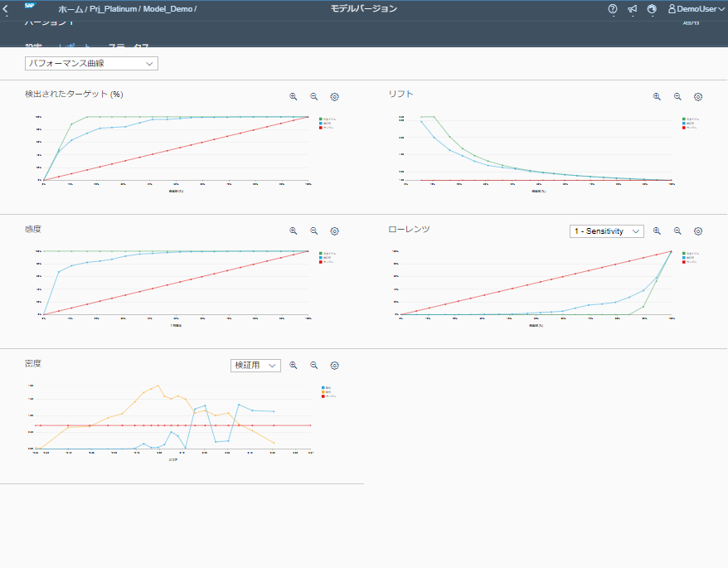Click red legend swatch in リフト chart
The image size is (728, 568).
(684, 127)
